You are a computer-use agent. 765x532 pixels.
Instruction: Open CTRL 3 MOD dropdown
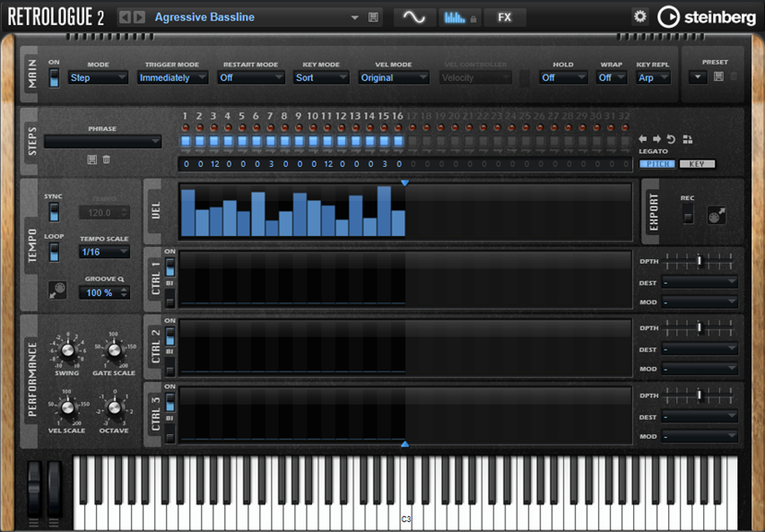pos(699,436)
